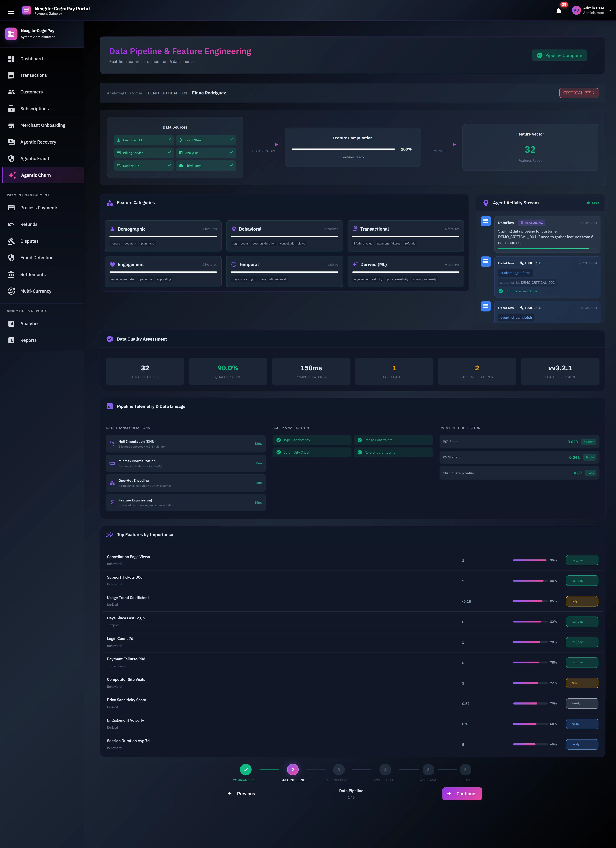
Task: Select Multi-Currency in the sidebar
Action: (36, 291)
